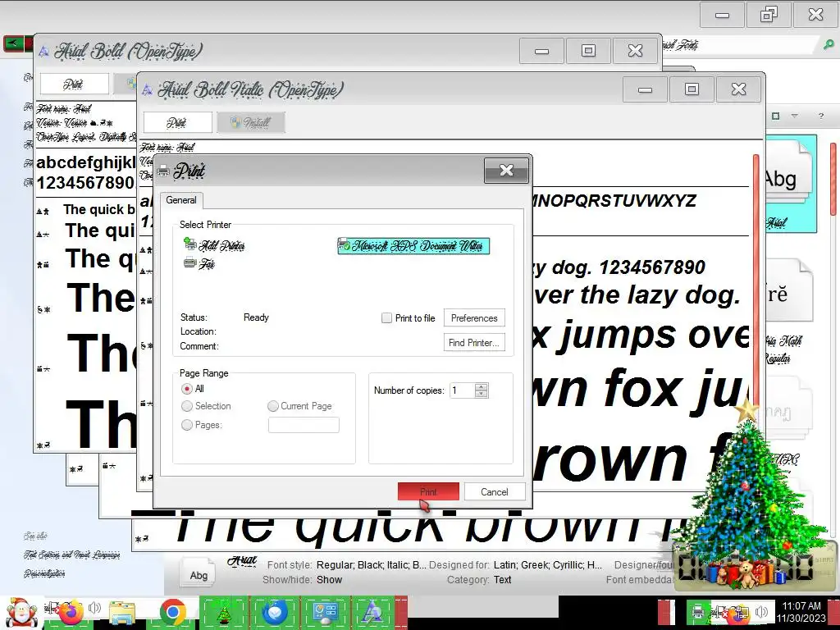Open the Santa Start button
Viewport: 840px width, 630px height.
click(x=21, y=613)
